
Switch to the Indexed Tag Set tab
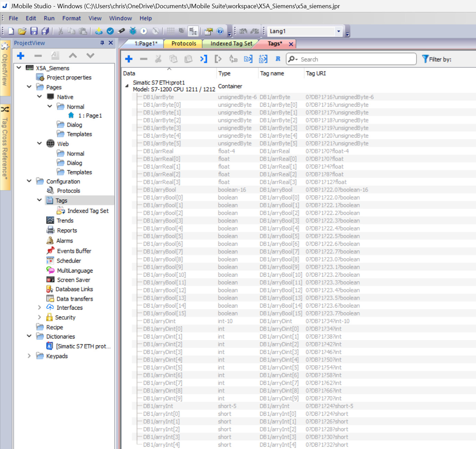[231, 44]
